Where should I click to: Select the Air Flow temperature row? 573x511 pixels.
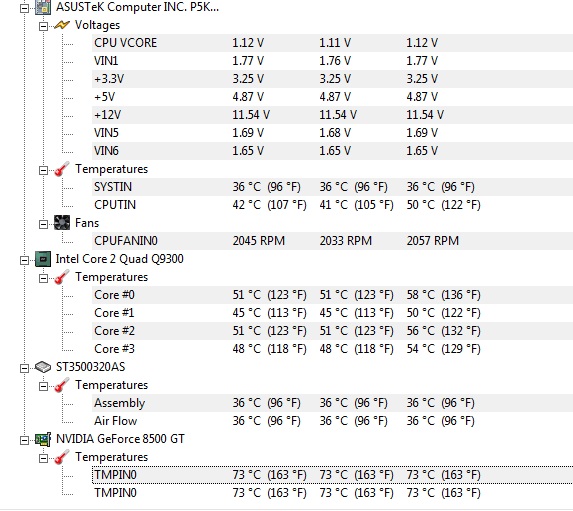coord(332,421)
